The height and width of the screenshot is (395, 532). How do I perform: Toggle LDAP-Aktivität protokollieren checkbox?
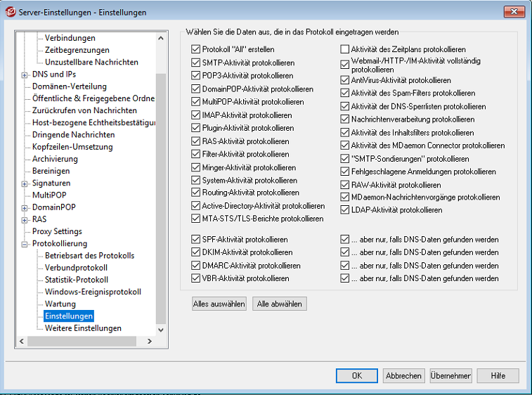pos(345,210)
